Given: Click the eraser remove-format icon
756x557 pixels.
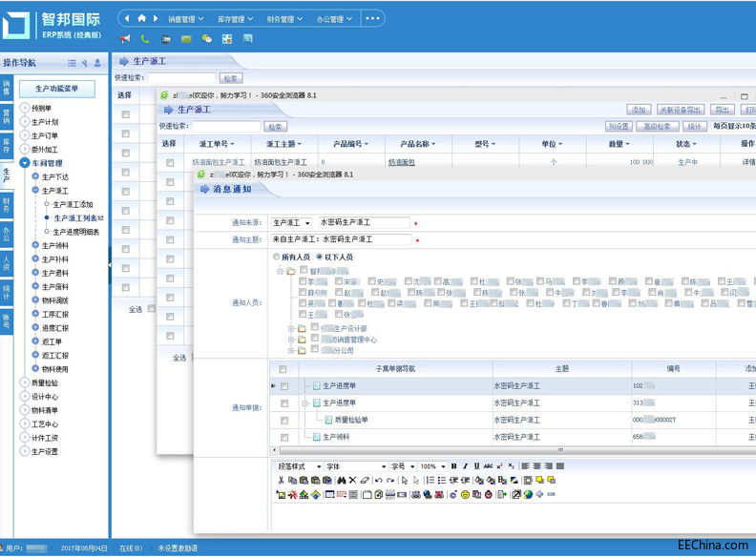Looking at the screenshot, I should tap(365, 480).
